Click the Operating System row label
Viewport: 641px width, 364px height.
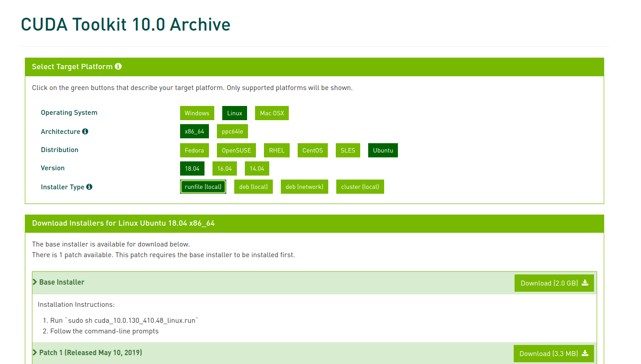click(x=69, y=113)
